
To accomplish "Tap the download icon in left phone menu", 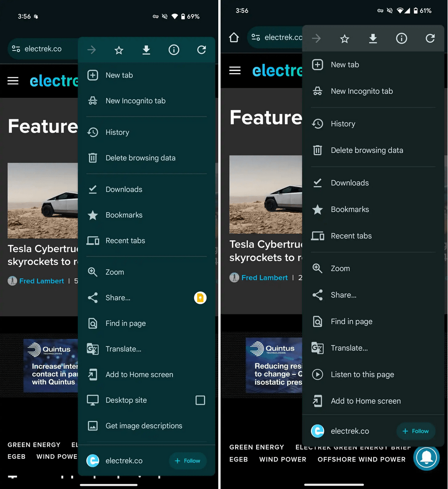I will click(x=146, y=50).
